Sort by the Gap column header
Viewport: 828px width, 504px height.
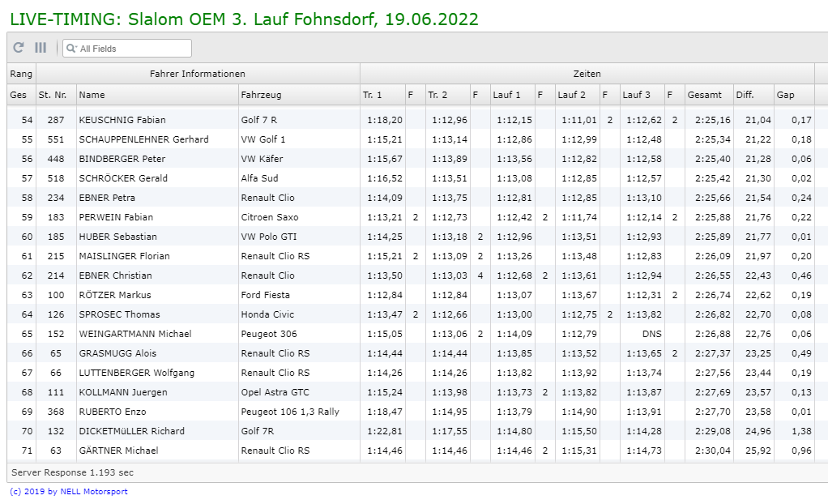(793, 95)
